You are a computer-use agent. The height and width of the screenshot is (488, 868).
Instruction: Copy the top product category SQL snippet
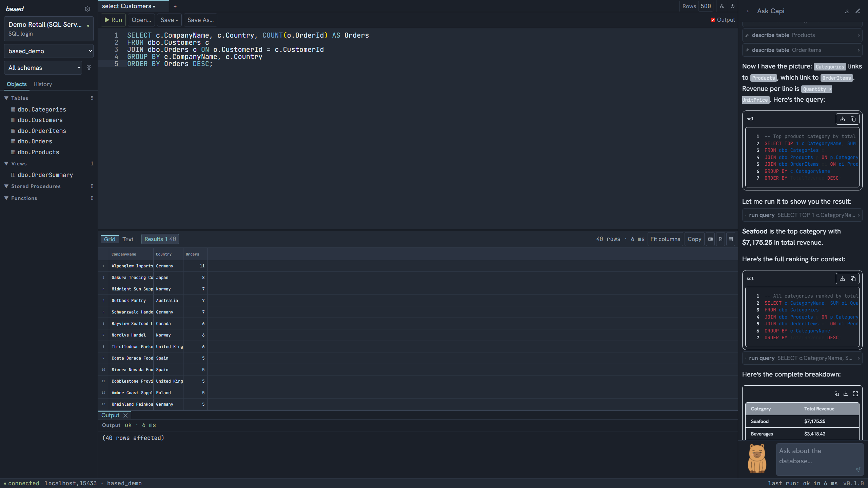(853, 119)
